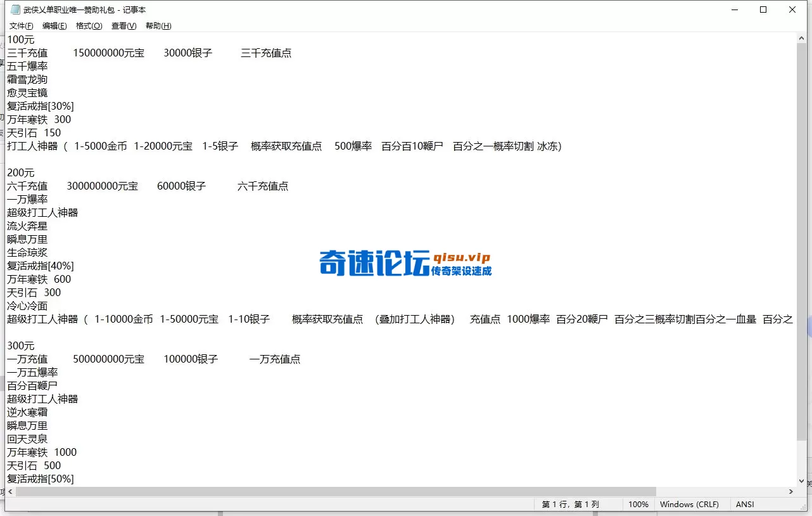Place cursor on the 超级打工人神器 text line
The width and height of the screenshot is (812, 516).
coord(42,212)
